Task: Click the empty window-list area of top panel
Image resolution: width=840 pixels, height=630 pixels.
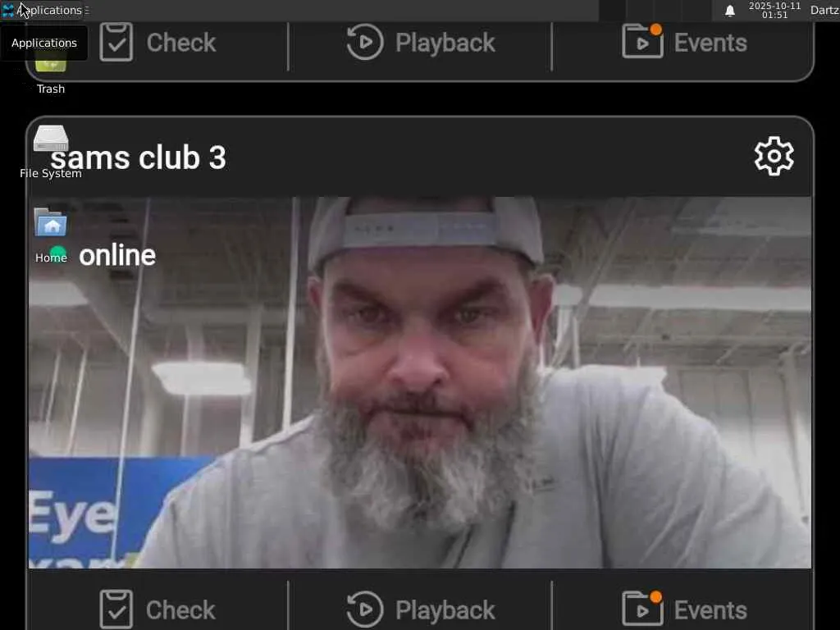Action: 344,10
